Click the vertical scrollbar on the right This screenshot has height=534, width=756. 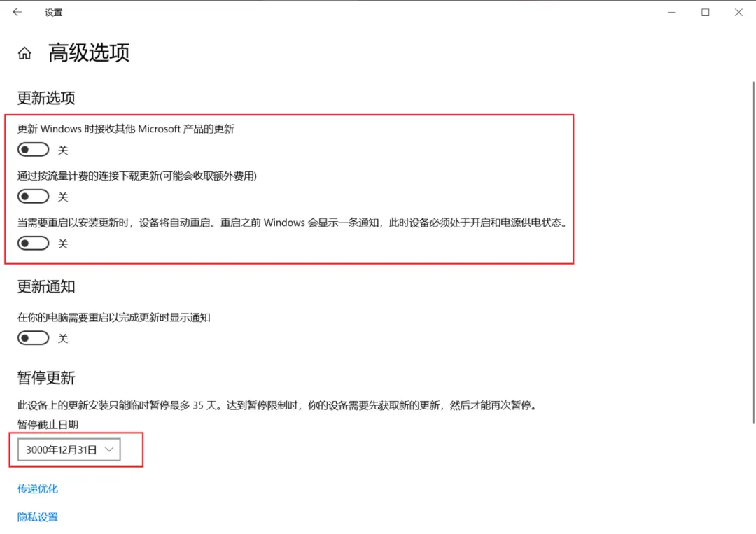tap(754, 253)
